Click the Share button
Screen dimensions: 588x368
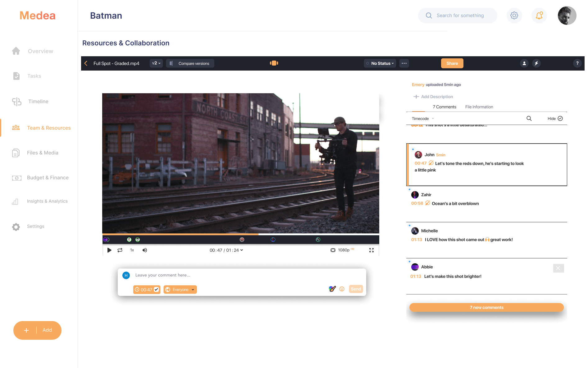tap(452, 63)
